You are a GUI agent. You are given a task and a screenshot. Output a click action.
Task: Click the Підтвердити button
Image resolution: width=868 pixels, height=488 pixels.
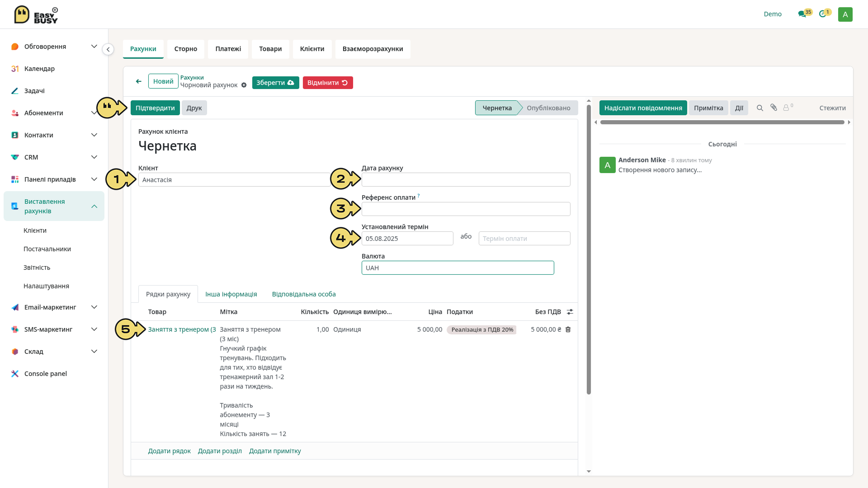(155, 108)
